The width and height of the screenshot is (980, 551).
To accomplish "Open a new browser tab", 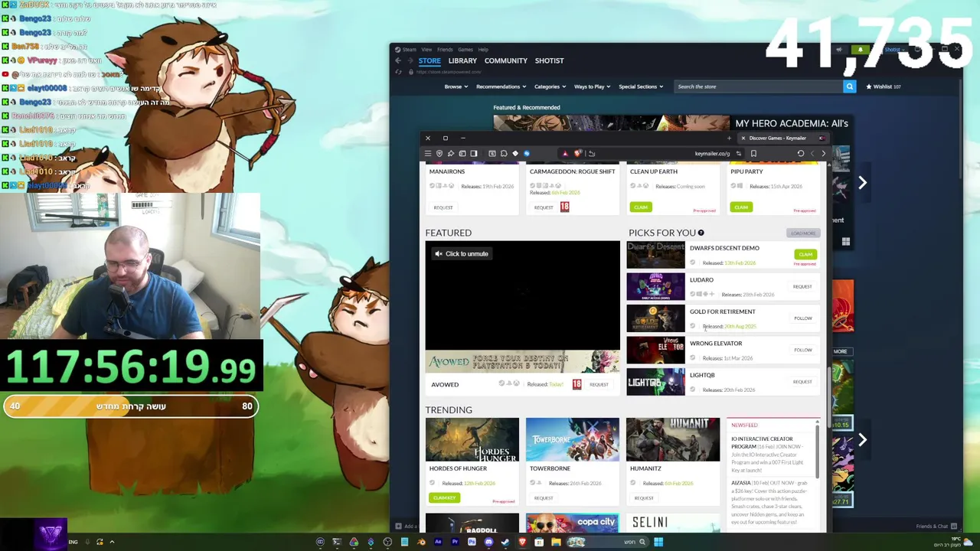I will (x=729, y=138).
